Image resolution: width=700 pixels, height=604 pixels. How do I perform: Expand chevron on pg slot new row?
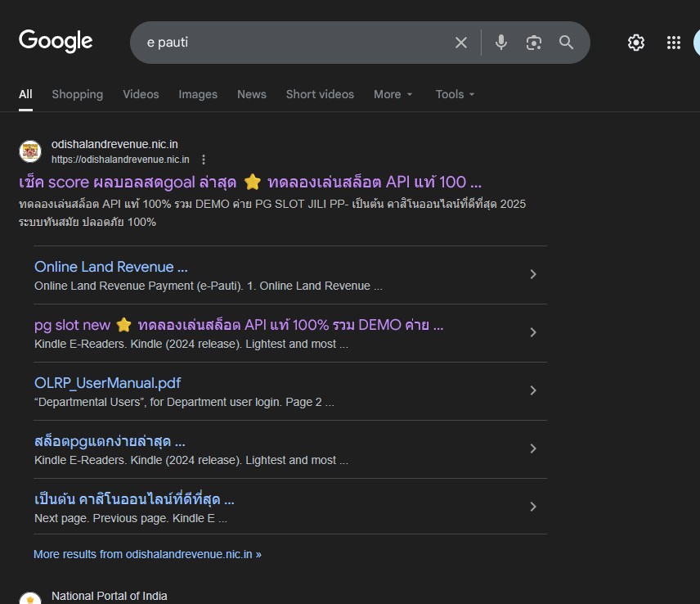point(533,332)
